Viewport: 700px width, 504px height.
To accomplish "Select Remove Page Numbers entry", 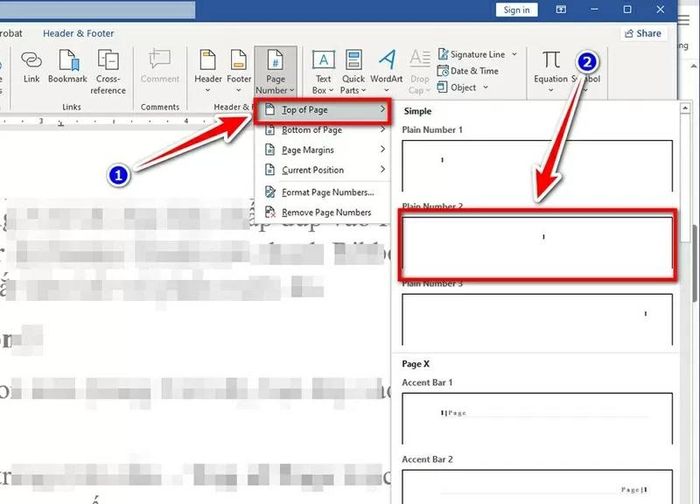I will tap(322, 212).
